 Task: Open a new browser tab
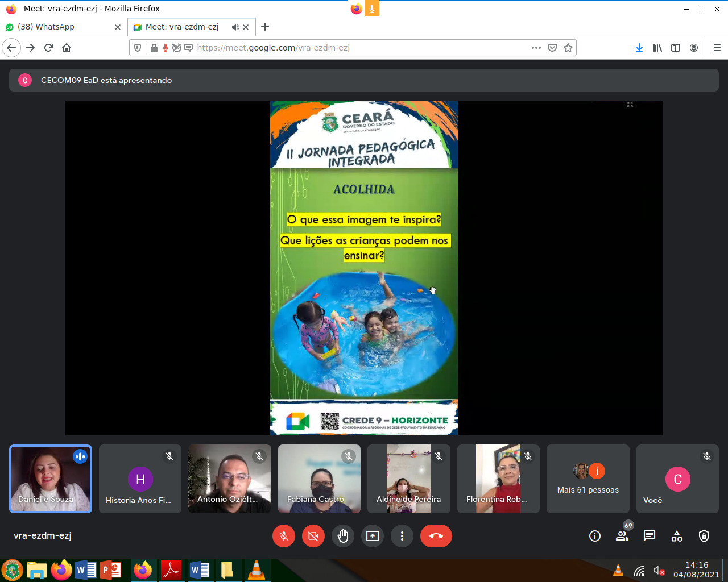(265, 27)
